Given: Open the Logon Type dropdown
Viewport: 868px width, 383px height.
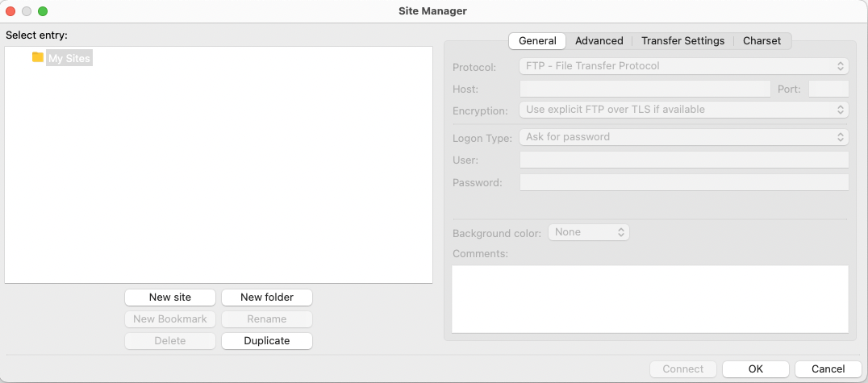Looking at the screenshot, I should coord(683,137).
